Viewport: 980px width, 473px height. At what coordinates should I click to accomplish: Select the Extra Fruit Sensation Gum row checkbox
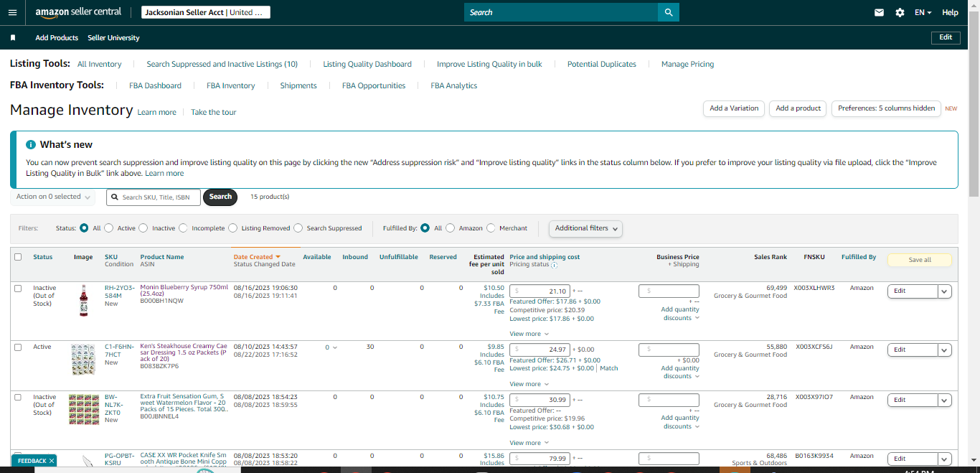pos(18,397)
